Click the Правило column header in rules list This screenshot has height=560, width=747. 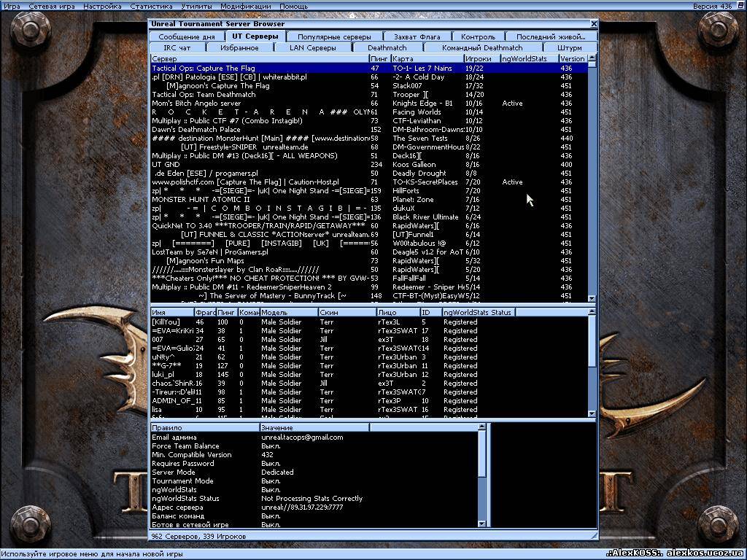tap(205, 427)
